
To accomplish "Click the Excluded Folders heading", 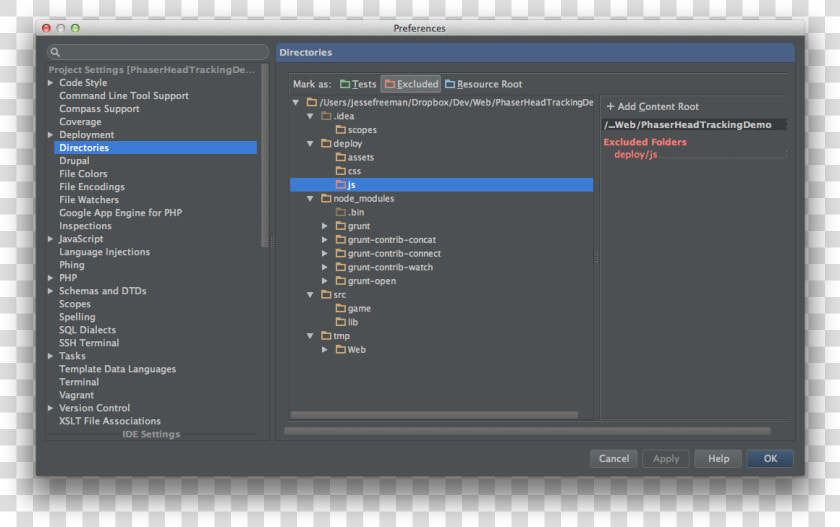I will point(645,142).
